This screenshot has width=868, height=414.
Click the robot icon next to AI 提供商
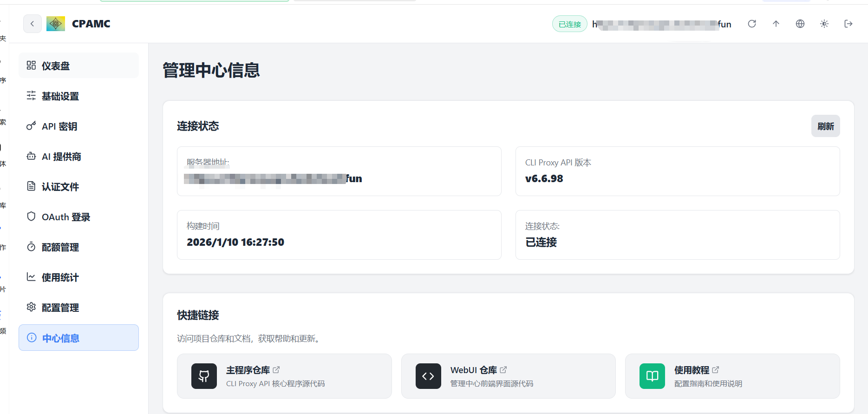[31, 156]
